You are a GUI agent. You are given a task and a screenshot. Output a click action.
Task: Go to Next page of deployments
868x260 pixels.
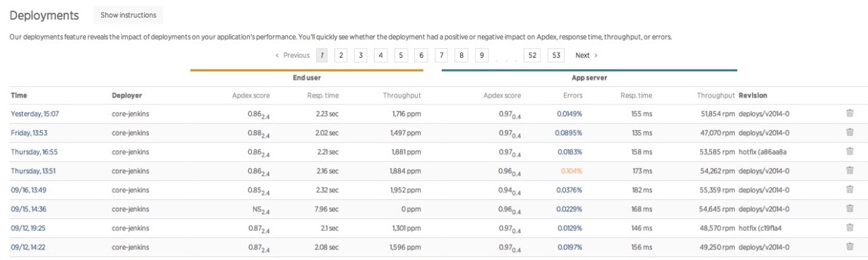pos(586,55)
